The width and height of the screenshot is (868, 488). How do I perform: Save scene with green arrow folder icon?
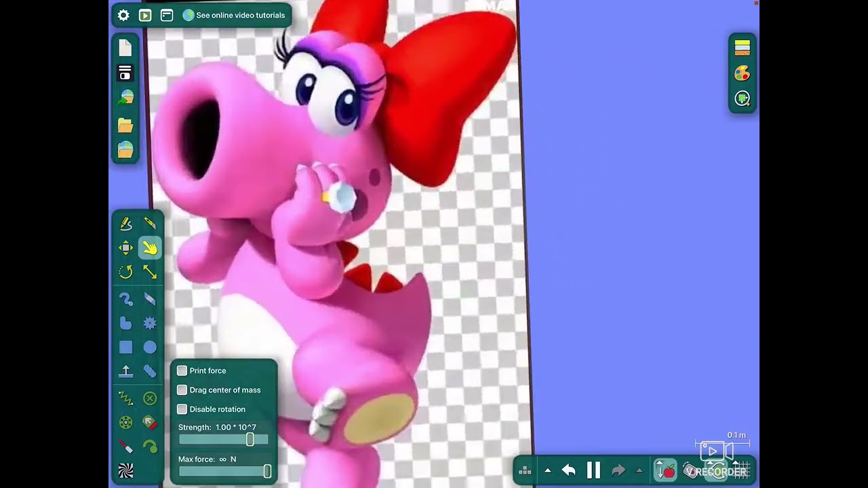pyautogui.click(x=125, y=98)
